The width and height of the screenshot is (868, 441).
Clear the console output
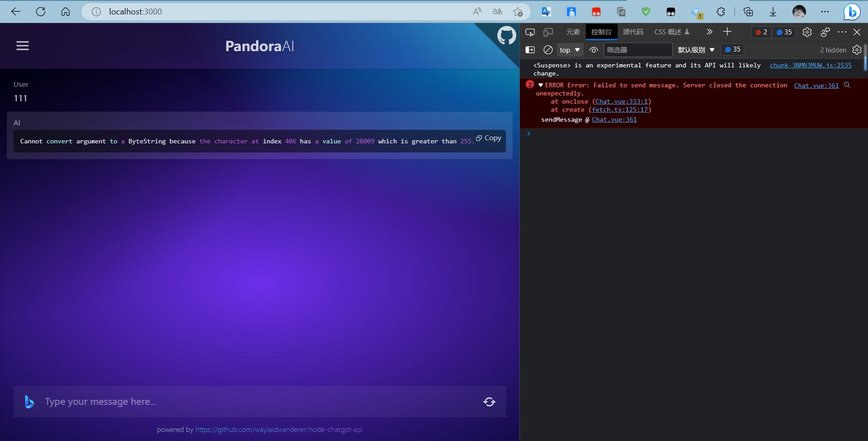tap(548, 50)
